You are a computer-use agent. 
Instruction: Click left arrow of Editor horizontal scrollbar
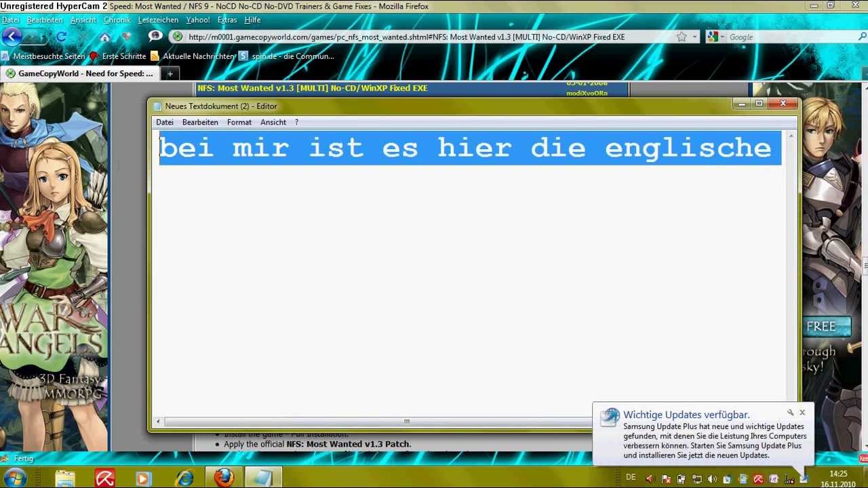(x=158, y=422)
